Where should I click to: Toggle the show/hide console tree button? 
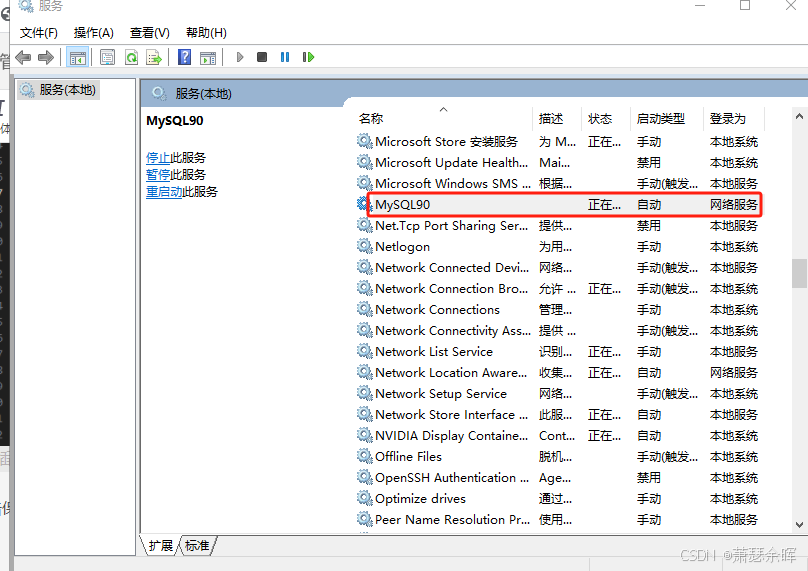[x=77, y=57]
